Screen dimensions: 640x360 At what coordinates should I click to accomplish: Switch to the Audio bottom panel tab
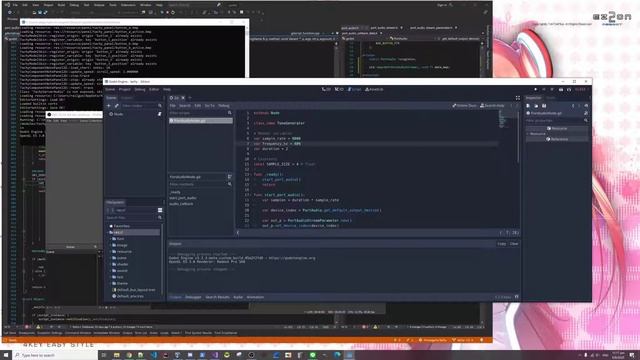(x=238, y=297)
